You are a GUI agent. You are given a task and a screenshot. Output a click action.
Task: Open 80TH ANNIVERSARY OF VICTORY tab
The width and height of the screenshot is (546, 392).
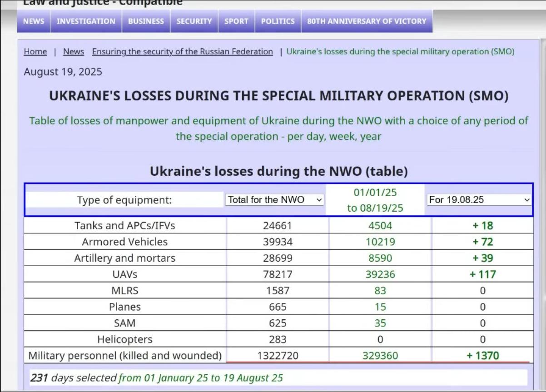coord(367,21)
